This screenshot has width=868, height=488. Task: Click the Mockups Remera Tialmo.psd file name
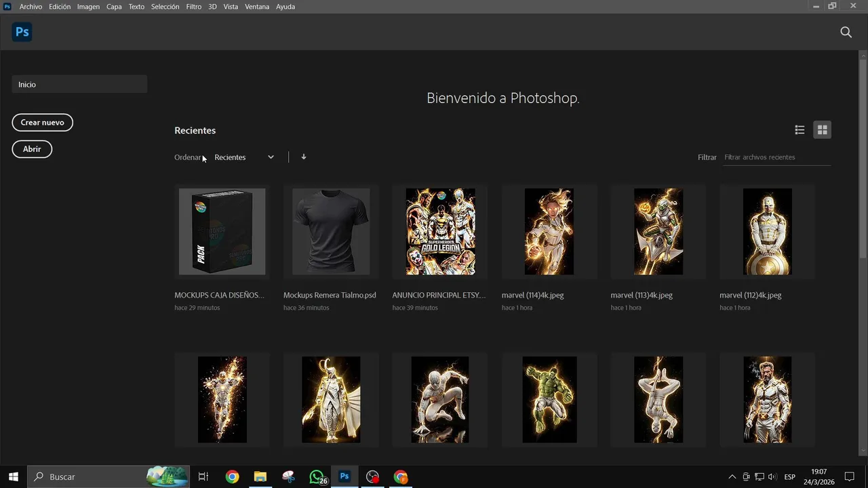pos(330,296)
